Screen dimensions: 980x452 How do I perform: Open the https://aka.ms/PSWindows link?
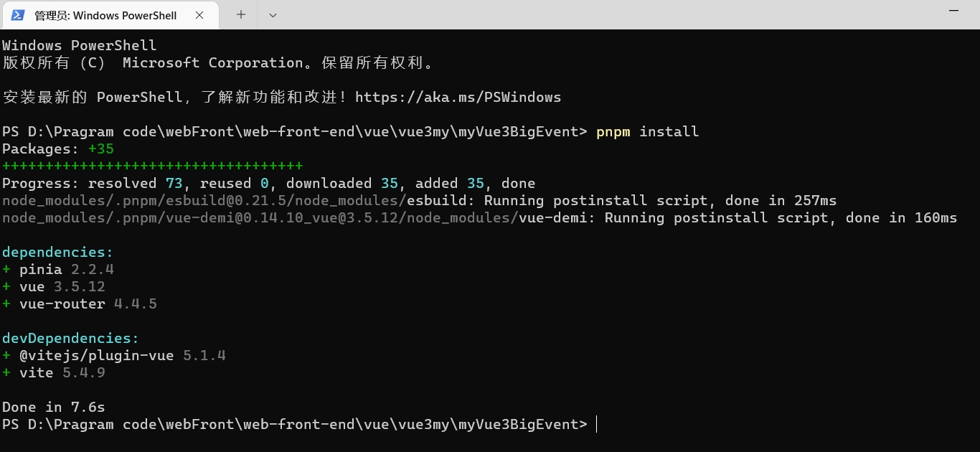pos(458,97)
